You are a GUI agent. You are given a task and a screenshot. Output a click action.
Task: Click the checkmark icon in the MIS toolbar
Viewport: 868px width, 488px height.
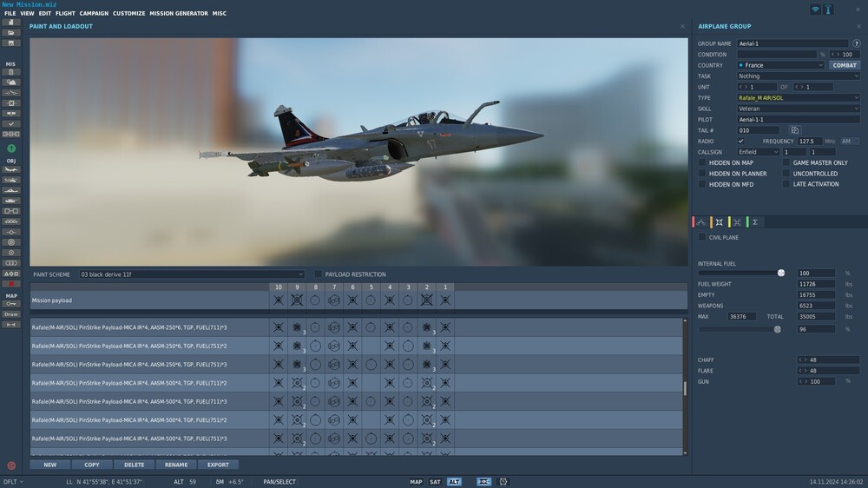tap(11, 124)
